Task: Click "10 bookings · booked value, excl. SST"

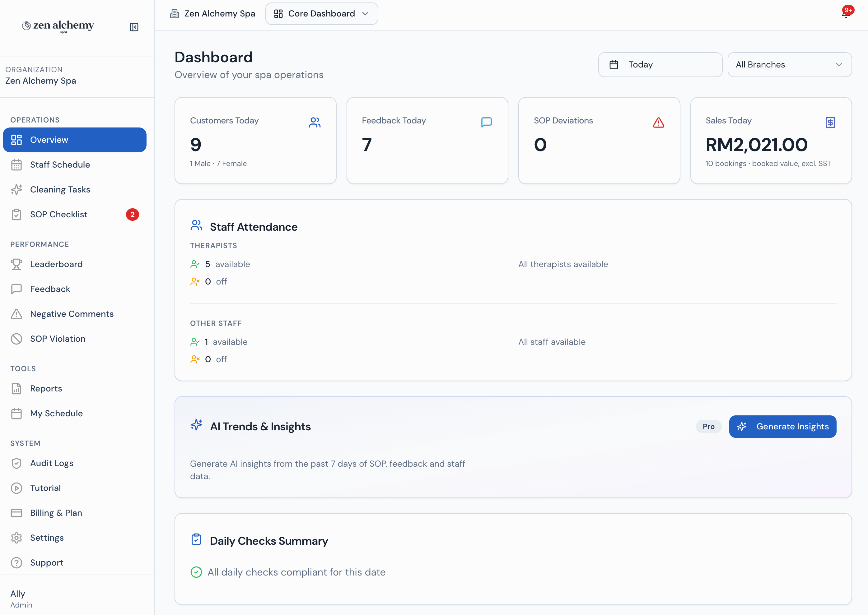Action: click(768, 164)
